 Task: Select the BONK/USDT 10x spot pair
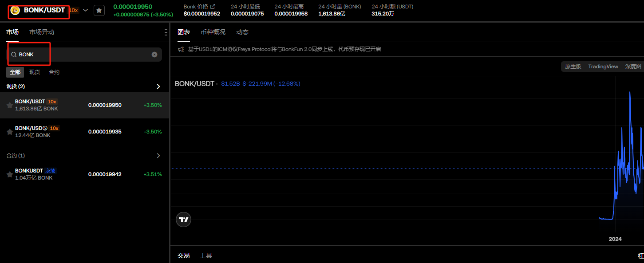coord(84,105)
